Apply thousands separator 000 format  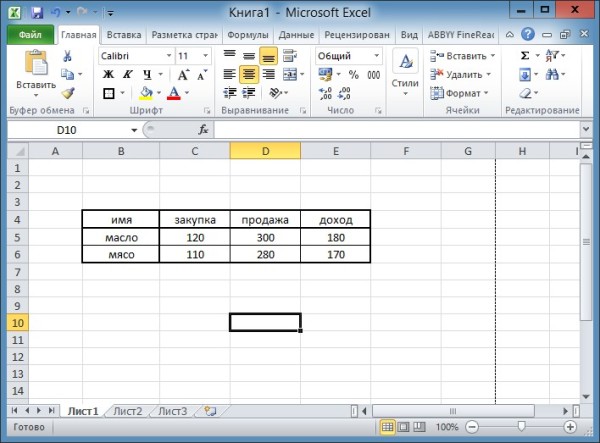click(x=373, y=74)
